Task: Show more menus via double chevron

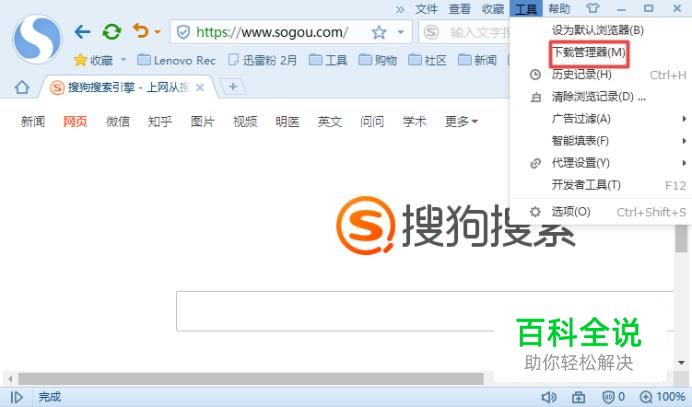Action: [x=400, y=9]
